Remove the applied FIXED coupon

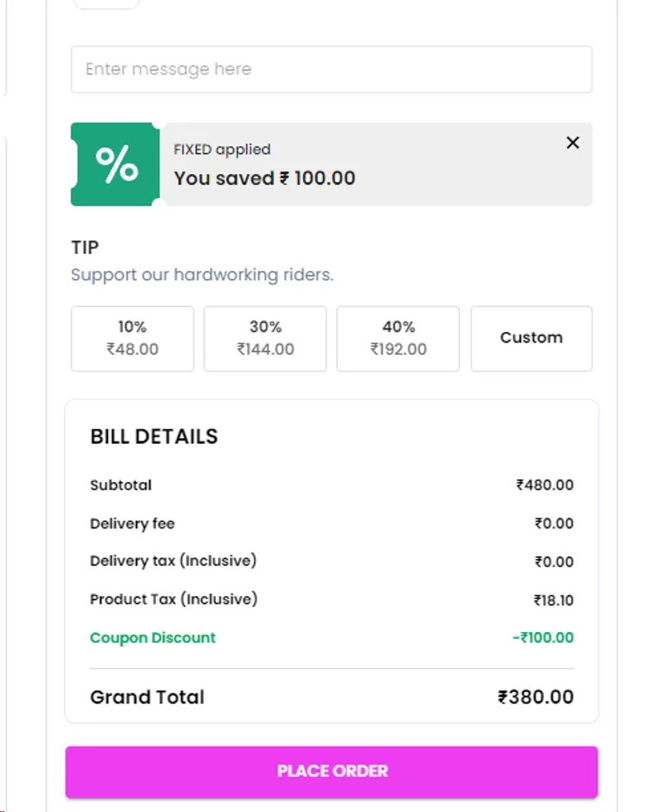[573, 143]
